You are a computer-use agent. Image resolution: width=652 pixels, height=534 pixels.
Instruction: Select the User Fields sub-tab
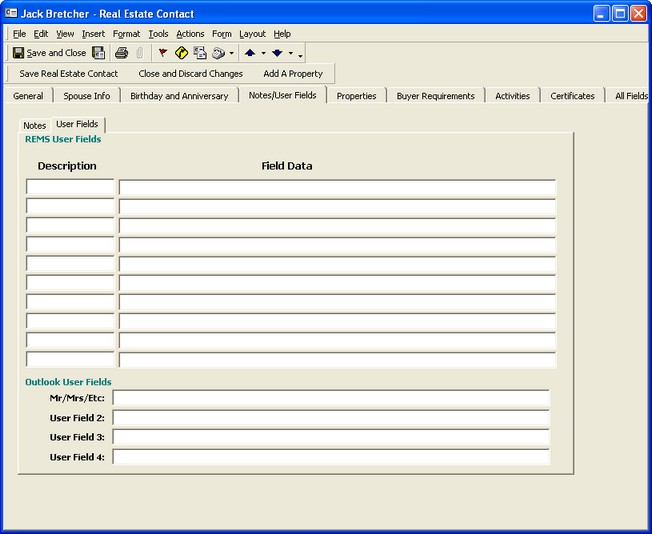pos(77,124)
